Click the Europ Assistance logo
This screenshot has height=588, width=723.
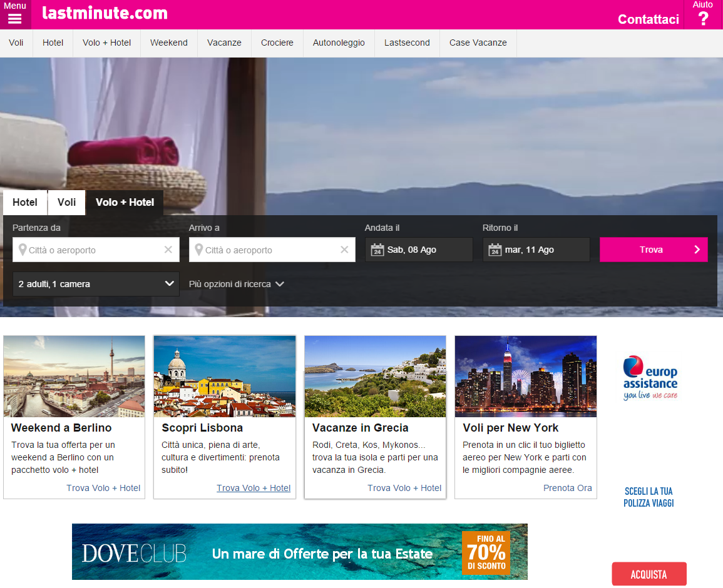pos(650,377)
